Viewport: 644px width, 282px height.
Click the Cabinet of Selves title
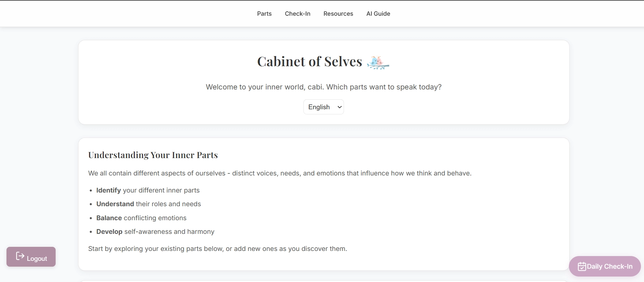[309, 62]
